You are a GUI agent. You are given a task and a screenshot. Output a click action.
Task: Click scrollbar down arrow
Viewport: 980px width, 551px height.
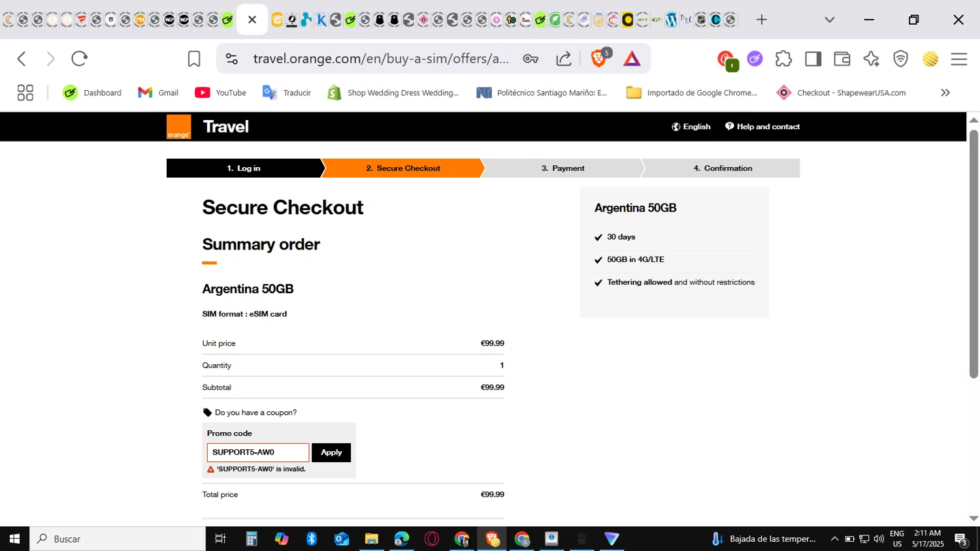(x=973, y=518)
